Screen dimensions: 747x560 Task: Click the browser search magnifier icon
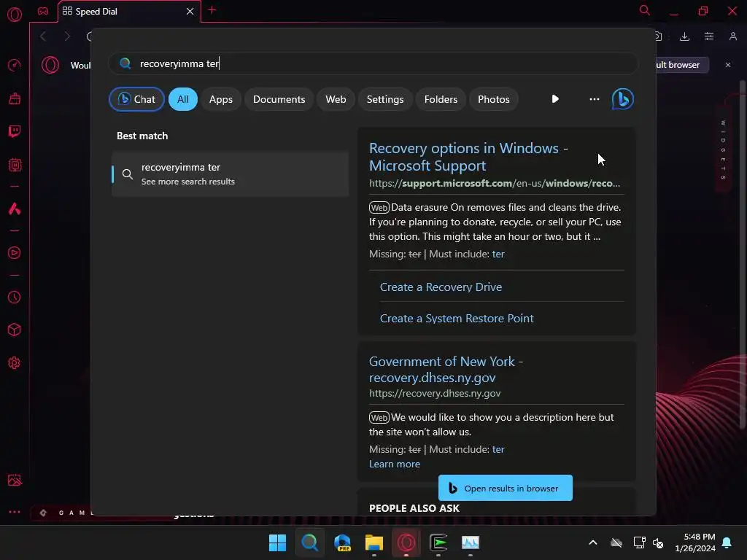(x=645, y=10)
